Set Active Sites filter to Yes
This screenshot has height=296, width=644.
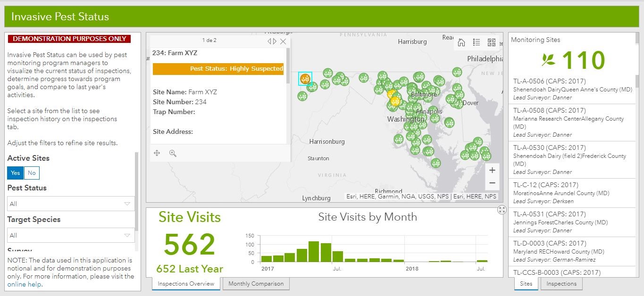(16, 173)
